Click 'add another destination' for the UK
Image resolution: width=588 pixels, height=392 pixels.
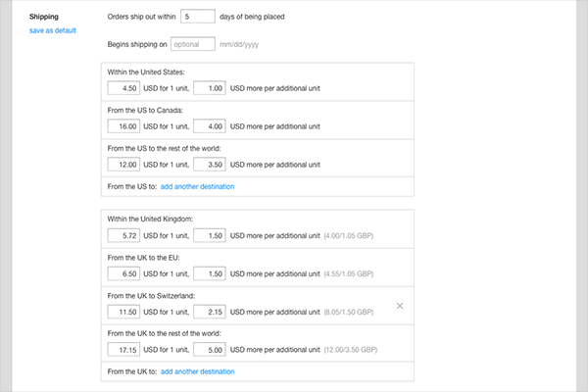pos(197,371)
